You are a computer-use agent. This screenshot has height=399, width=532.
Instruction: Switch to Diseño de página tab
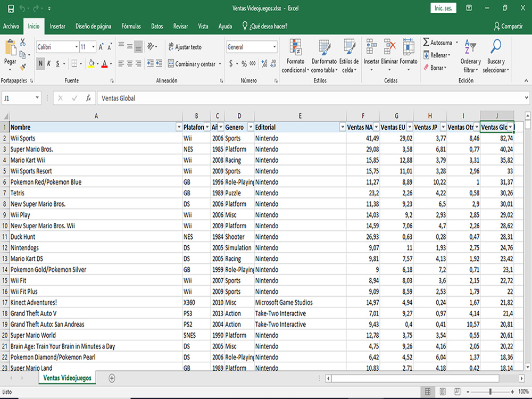(93, 26)
